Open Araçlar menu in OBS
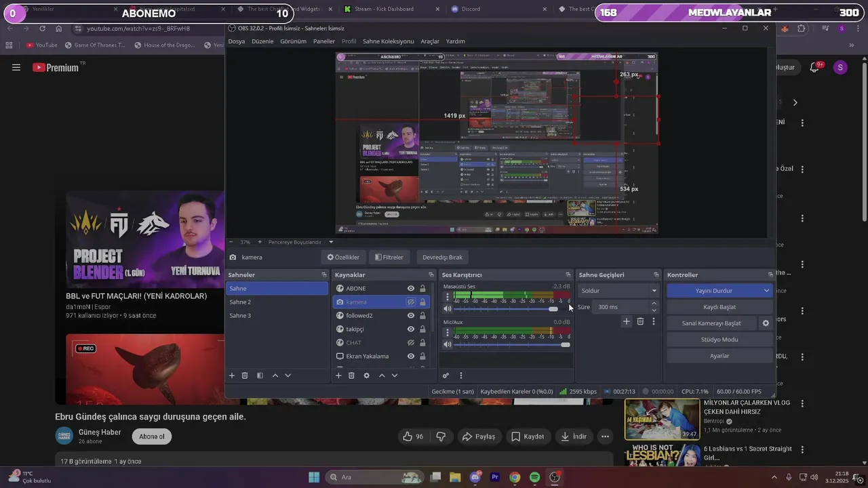This screenshot has height=488, width=868. pos(430,41)
